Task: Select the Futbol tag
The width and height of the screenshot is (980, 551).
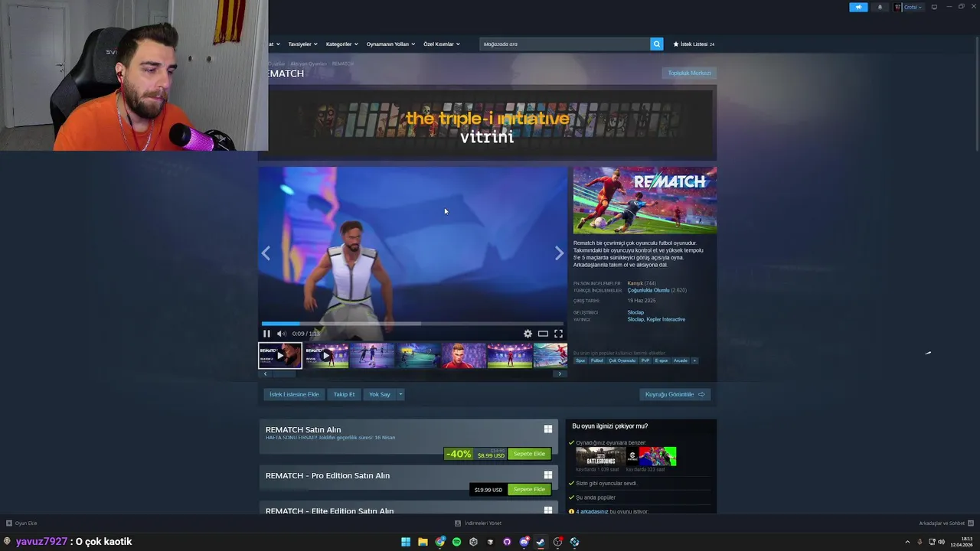Action: click(596, 360)
